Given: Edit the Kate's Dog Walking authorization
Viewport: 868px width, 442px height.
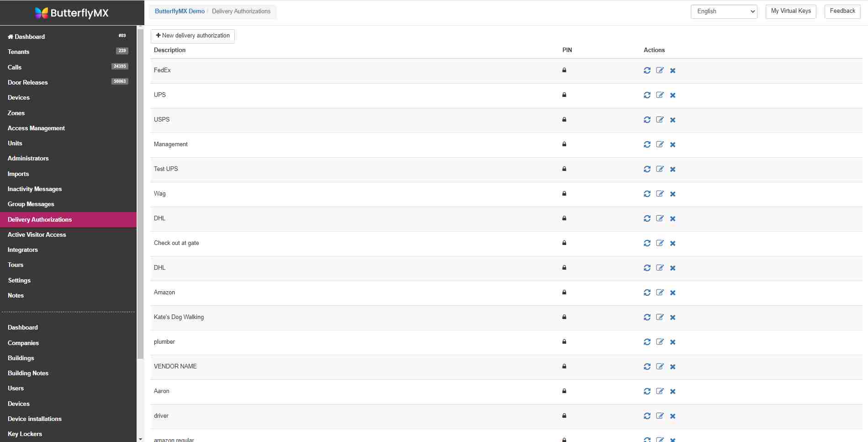Looking at the screenshot, I should tap(660, 317).
